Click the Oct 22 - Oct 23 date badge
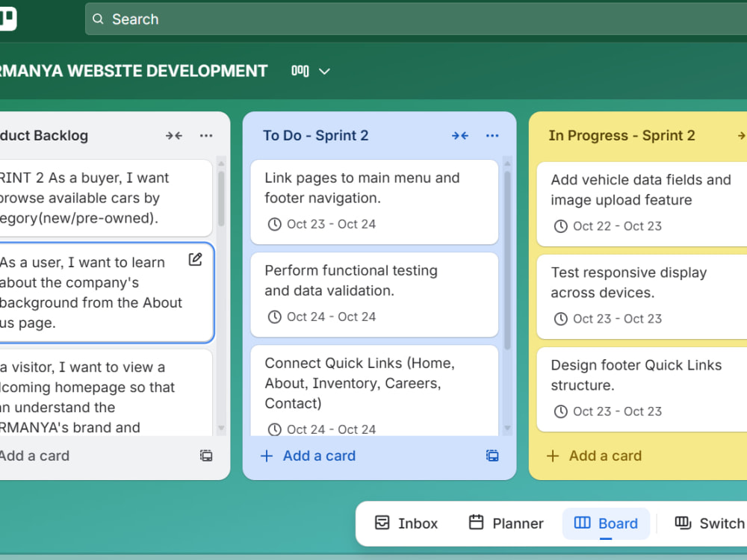 pos(608,226)
